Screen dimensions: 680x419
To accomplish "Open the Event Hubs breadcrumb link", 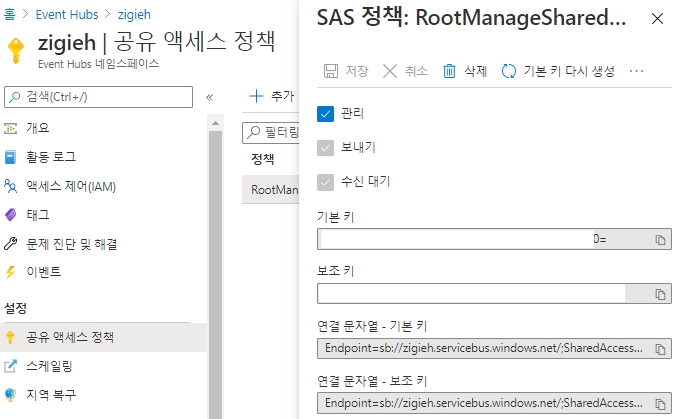I will [x=67, y=14].
